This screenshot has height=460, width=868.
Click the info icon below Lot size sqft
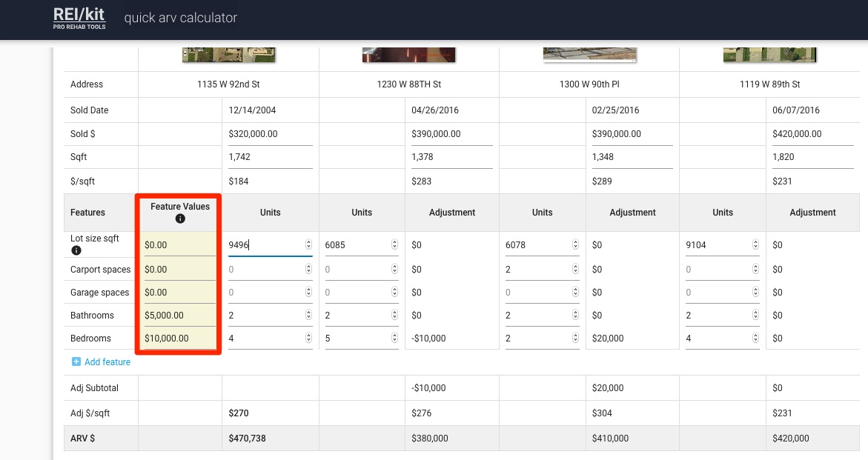click(x=76, y=250)
